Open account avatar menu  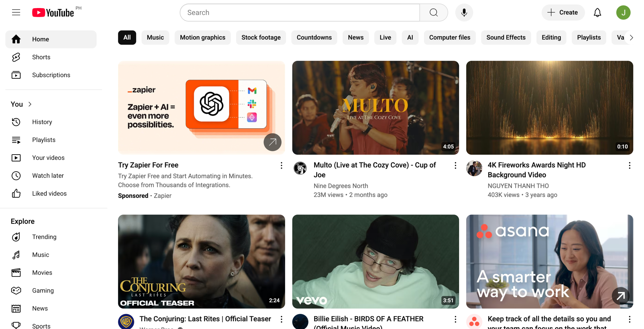pos(623,12)
